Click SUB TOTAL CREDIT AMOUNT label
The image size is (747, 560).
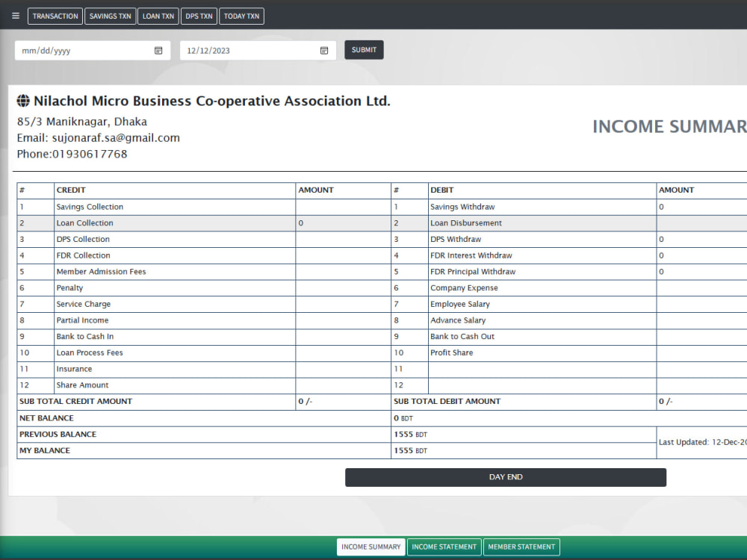point(75,402)
